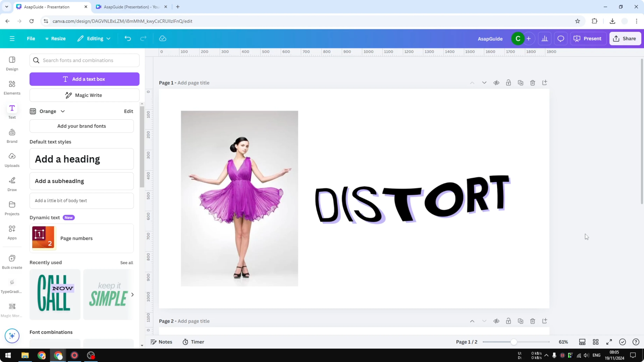The image size is (644, 362).
Task: Lock Page 1 with the padlock icon
Action: click(509, 83)
